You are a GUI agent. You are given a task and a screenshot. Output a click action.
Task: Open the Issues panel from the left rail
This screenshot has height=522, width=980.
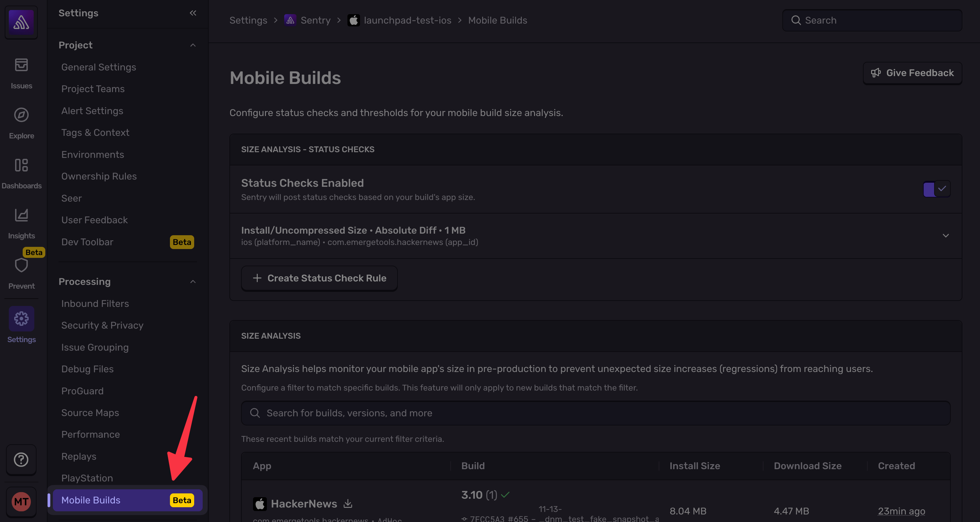(21, 72)
